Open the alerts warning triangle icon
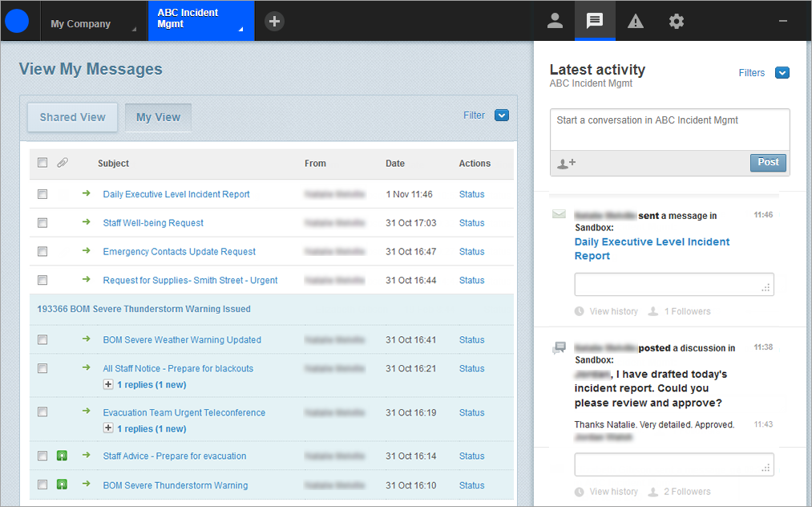Screen dimensions: 812x507 tap(636, 22)
